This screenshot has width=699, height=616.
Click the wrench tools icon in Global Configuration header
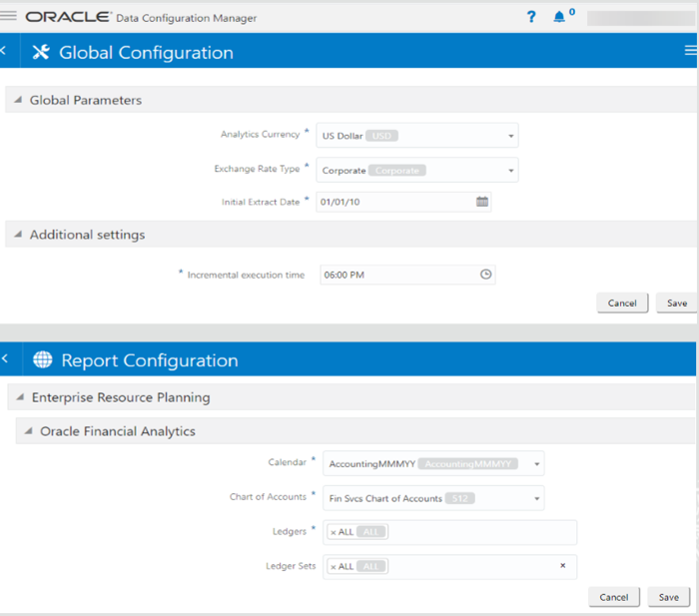41,52
